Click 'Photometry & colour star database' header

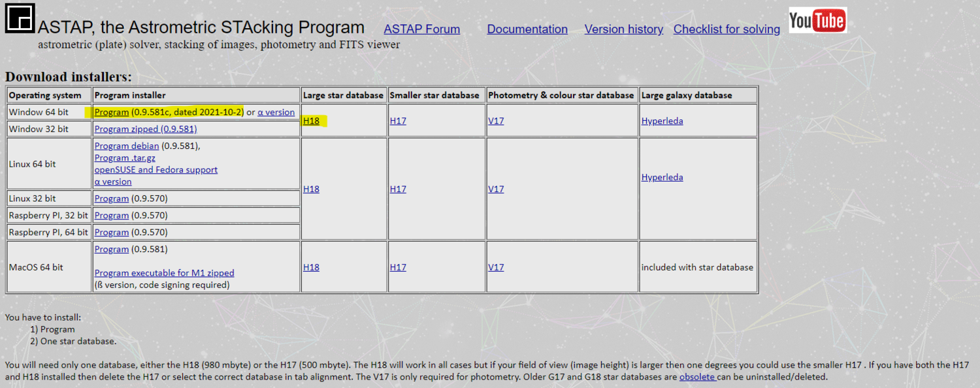[561, 95]
